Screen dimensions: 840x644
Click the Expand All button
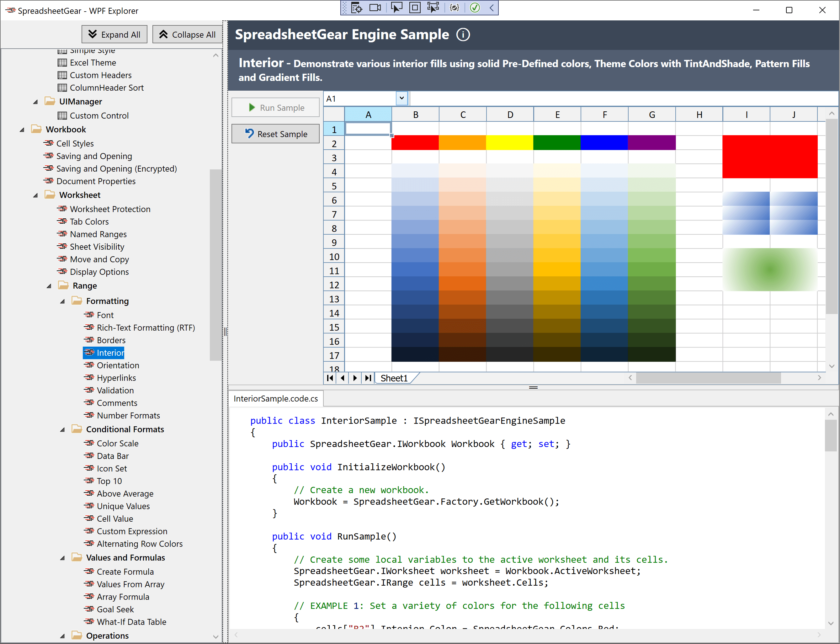click(114, 34)
